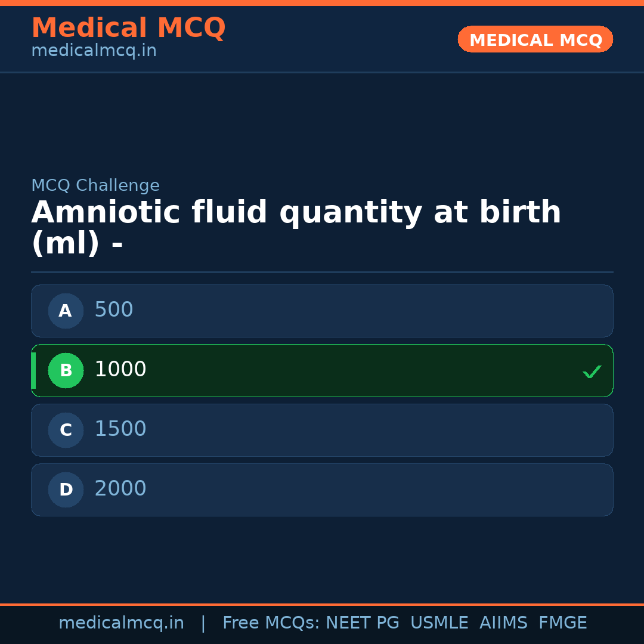The image size is (644, 644).
Task: Click the Free MCQs label in the footer
Action: [x=271, y=623]
